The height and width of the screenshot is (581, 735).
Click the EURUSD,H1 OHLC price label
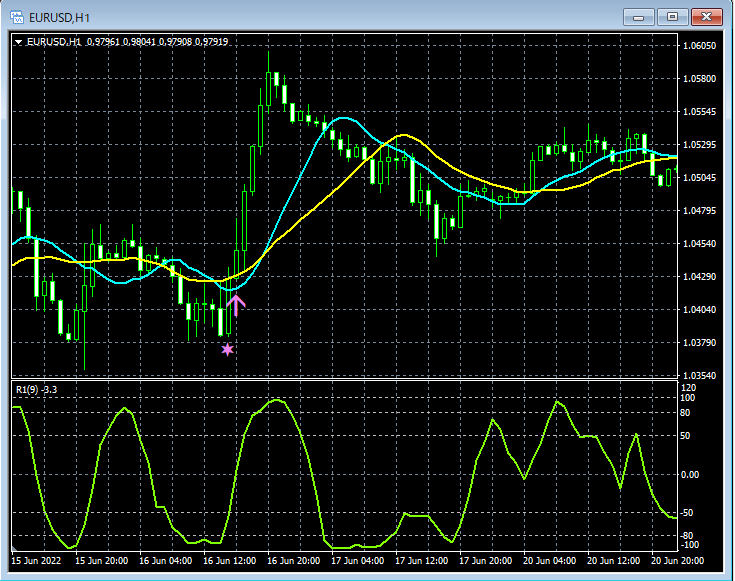[x=127, y=42]
